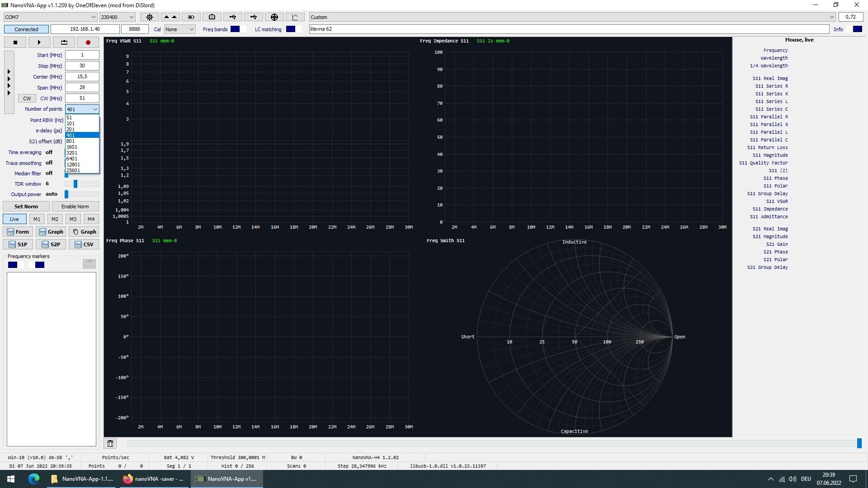
Task: Open Firefox nanoVNA-saver taskbar item
Action: tap(154, 479)
